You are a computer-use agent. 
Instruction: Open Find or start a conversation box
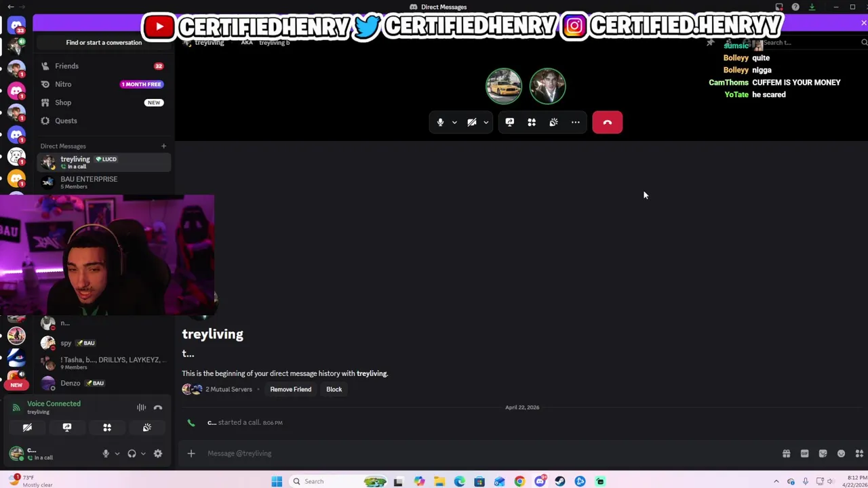104,43
